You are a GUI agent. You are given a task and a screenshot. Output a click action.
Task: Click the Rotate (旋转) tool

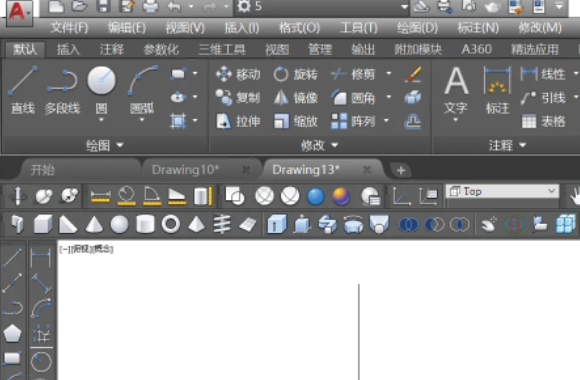click(x=295, y=74)
